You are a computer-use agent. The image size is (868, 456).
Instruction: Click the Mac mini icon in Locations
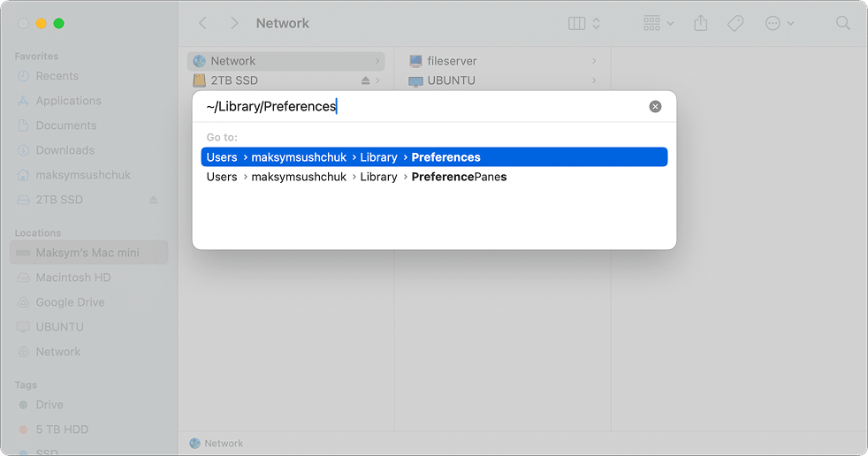coord(23,253)
